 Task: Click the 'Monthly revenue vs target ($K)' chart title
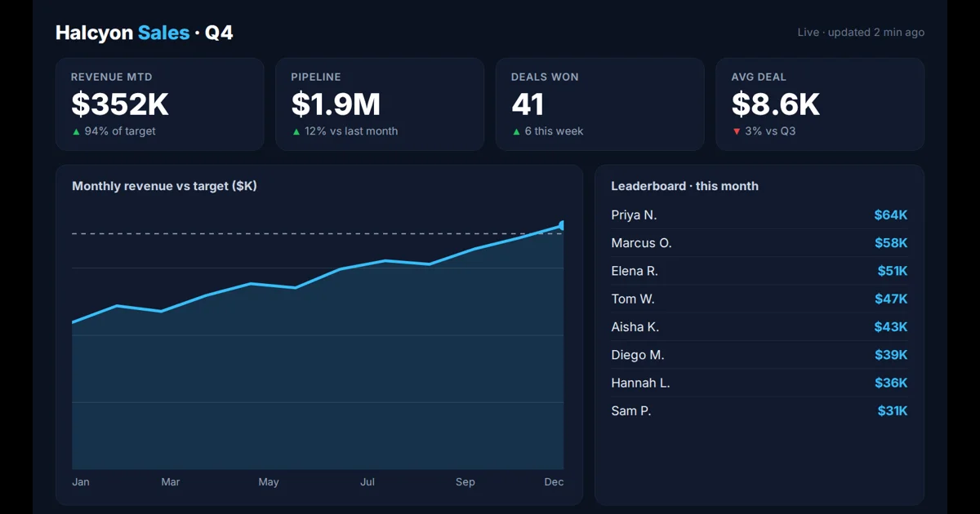tap(164, 186)
